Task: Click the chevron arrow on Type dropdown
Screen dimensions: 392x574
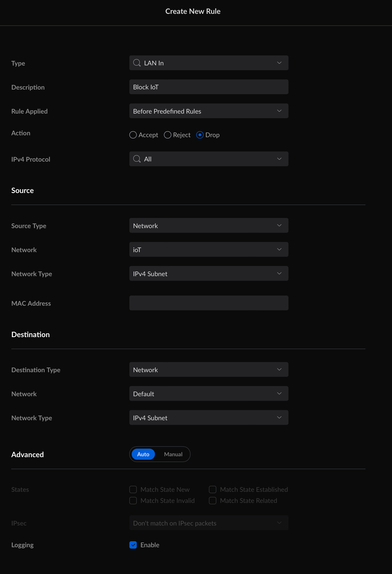Action: click(x=279, y=63)
